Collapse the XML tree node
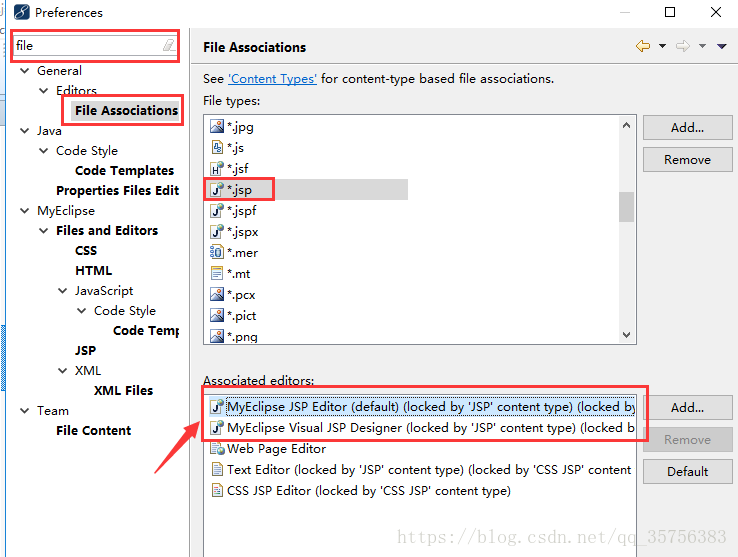738x557 pixels. point(62,371)
